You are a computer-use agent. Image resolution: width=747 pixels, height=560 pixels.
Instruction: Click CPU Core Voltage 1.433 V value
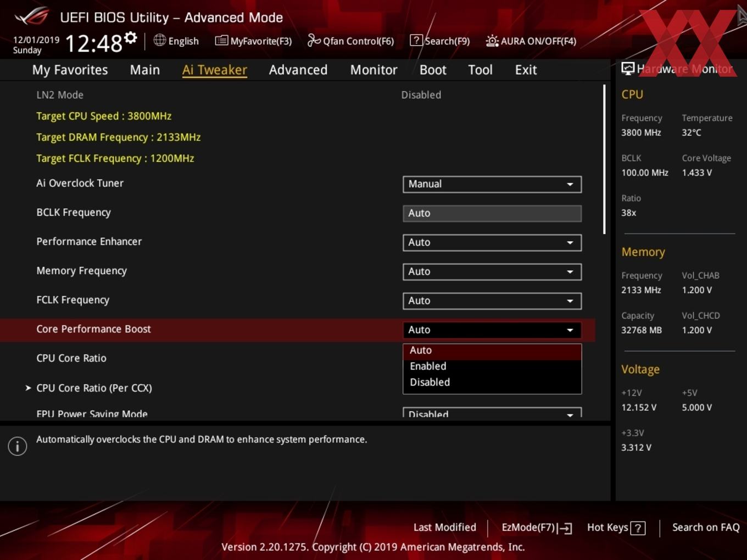[697, 172]
